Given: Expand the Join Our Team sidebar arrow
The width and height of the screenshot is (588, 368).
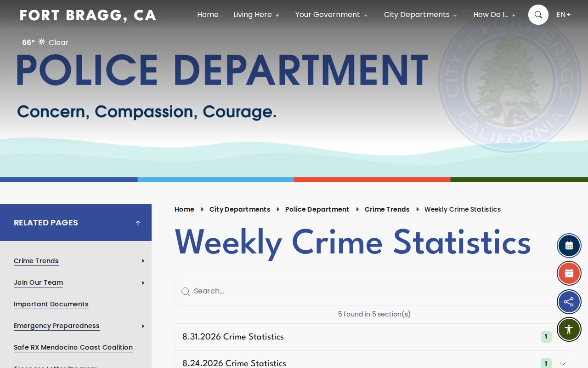Looking at the screenshot, I should coord(143,282).
